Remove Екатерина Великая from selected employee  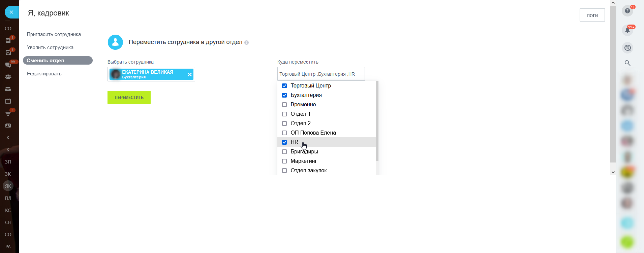(x=190, y=74)
